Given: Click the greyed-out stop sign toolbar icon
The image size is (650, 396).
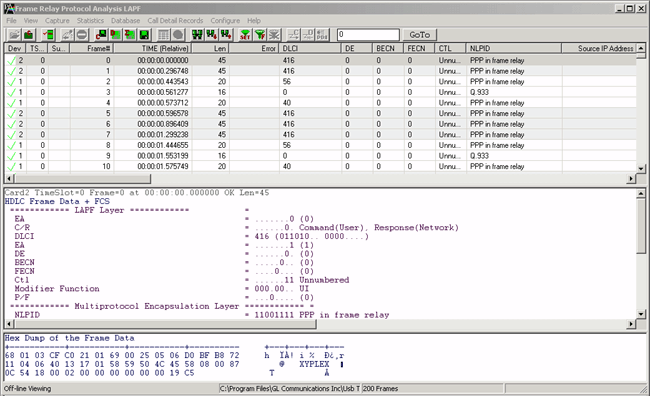Looking at the screenshot, I should click(x=82, y=34).
